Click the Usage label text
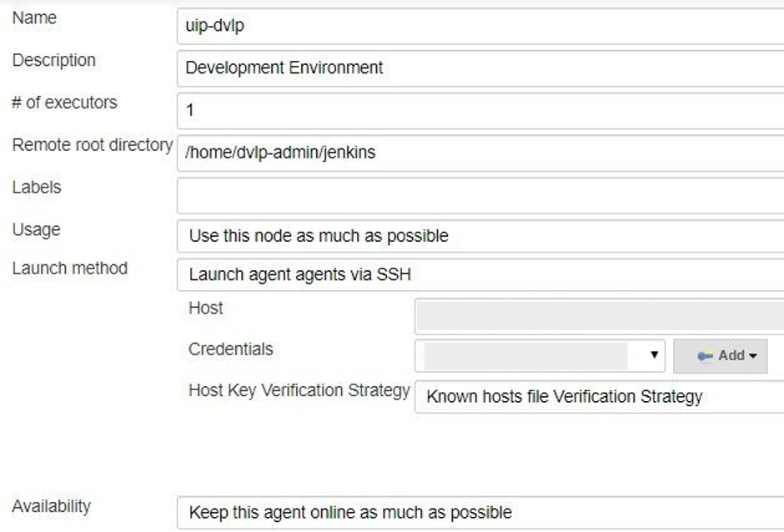This screenshot has height=532, width=784. 36,229
